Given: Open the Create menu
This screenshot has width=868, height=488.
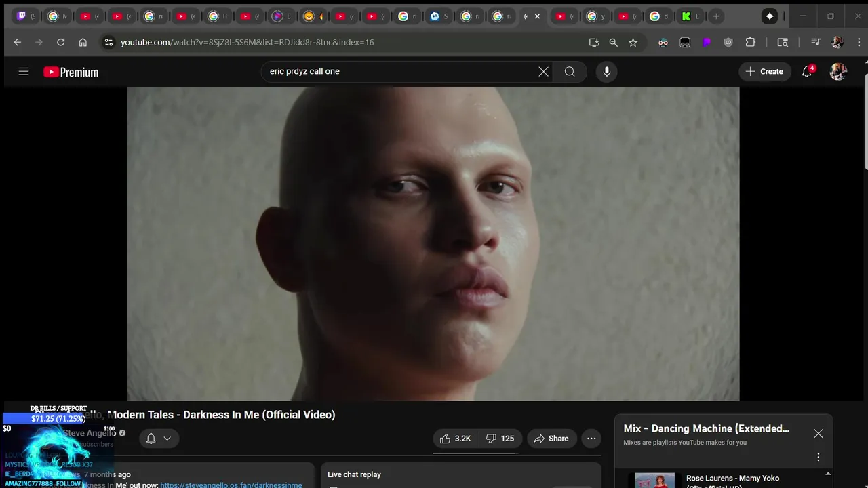Looking at the screenshot, I should (x=764, y=71).
